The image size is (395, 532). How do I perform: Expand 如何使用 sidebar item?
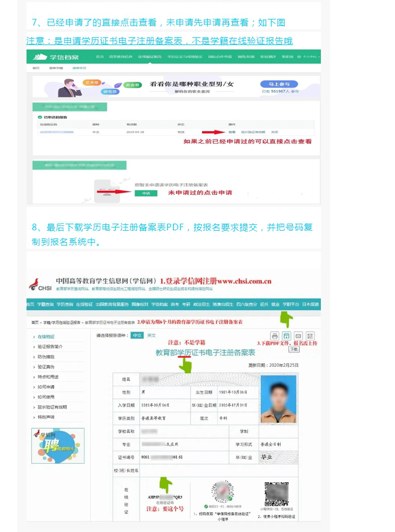(46, 397)
